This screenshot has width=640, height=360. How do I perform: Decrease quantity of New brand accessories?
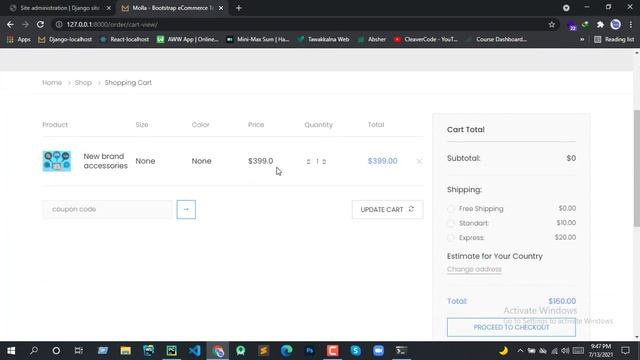309,162
